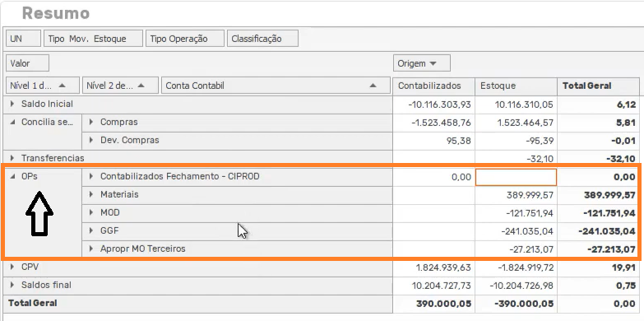Select Estoque cell -10.204.726,98
Image resolution: width=644 pixels, height=321 pixels.
point(516,286)
